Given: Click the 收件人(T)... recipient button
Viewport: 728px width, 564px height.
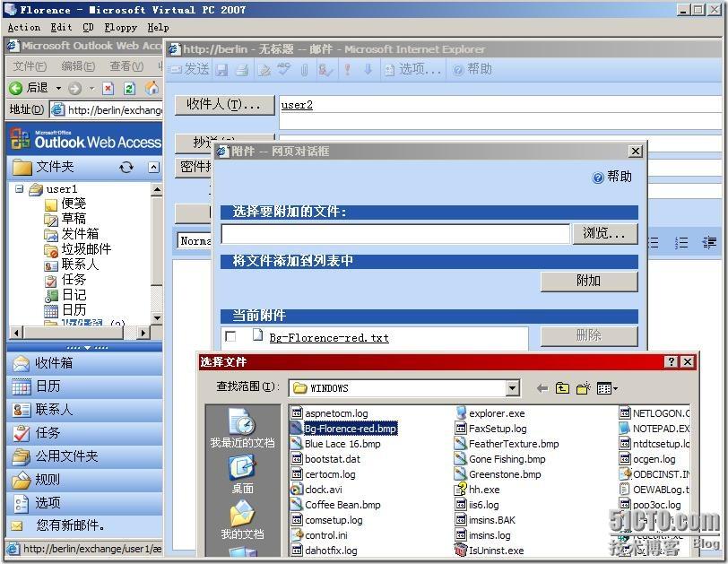Looking at the screenshot, I should [x=224, y=104].
